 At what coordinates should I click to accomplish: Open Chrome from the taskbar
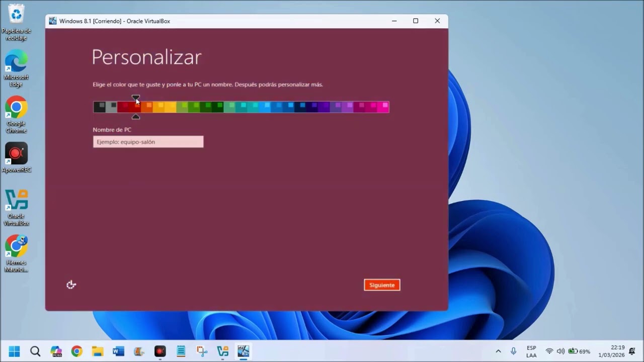(x=76, y=351)
